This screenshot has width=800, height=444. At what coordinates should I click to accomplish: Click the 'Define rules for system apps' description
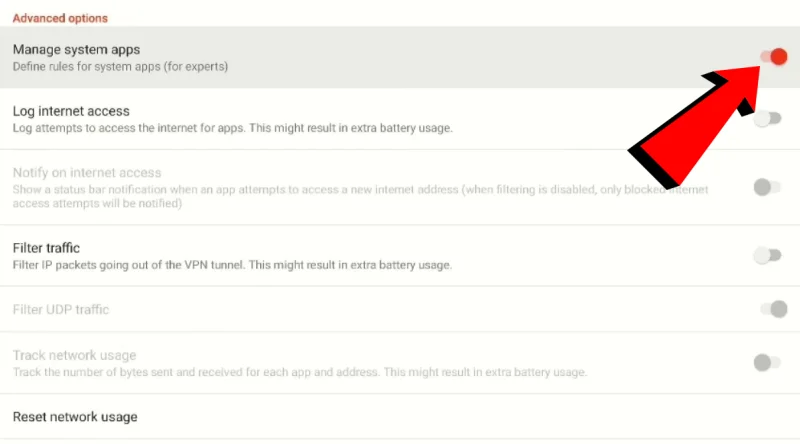[120, 67]
